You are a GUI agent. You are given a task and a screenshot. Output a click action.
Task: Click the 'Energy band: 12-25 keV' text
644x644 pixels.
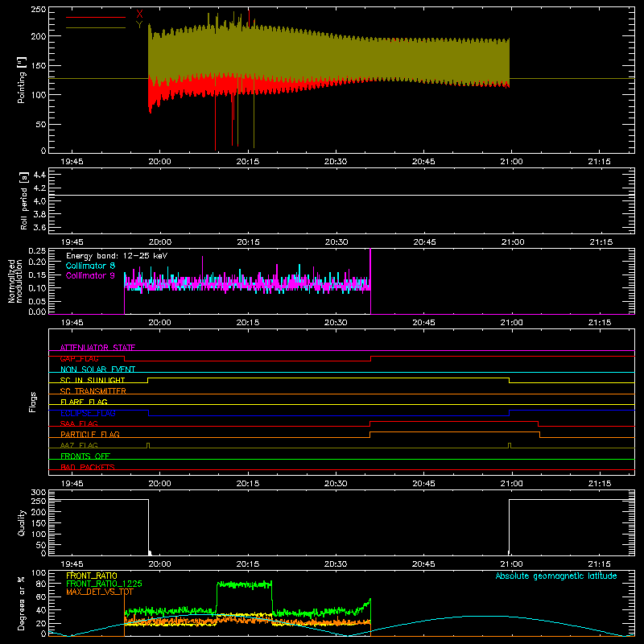pyautogui.click(x=117, y=256)
